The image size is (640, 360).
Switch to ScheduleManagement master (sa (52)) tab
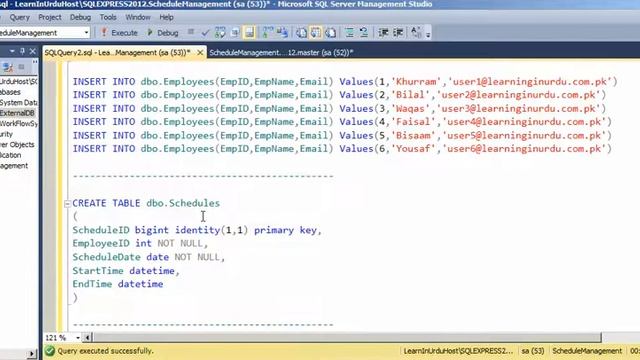pos(281,53)
